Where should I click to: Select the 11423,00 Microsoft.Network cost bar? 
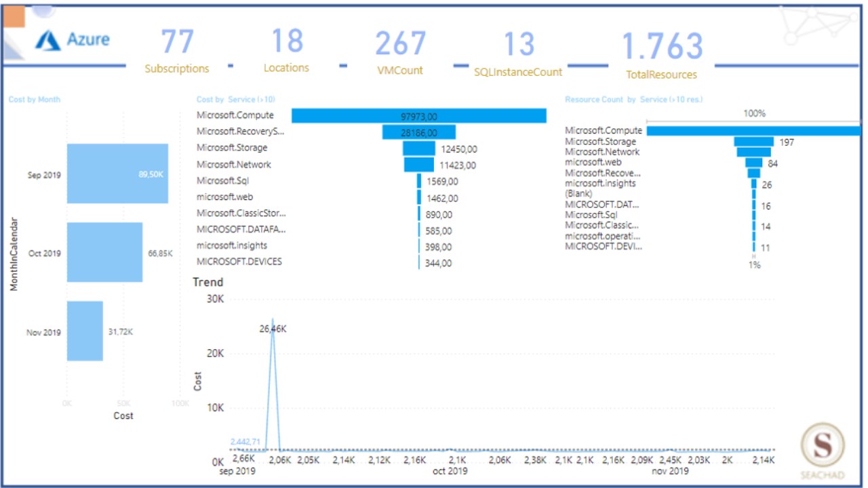[x=419, y=165]
